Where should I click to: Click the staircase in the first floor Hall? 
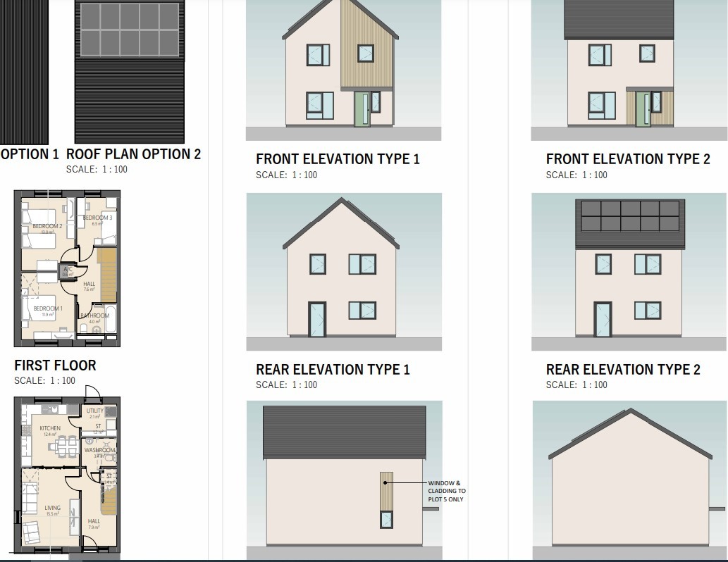pyautogui.click(x=106, y=276)
